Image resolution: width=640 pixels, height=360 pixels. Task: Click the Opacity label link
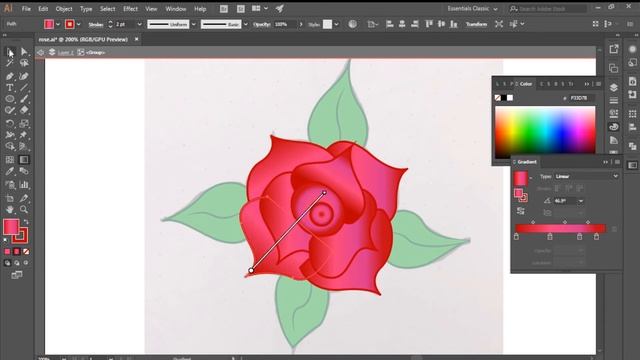click(262, 24)
